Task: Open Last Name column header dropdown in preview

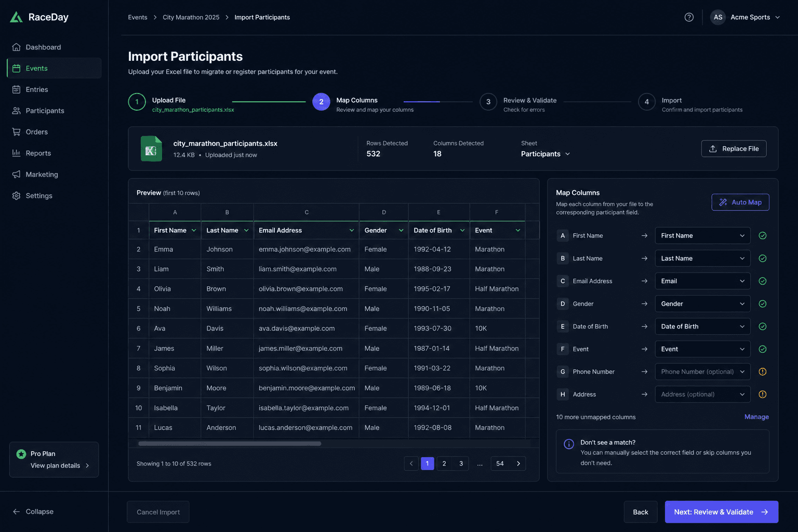Action: (x=246, y=230)
